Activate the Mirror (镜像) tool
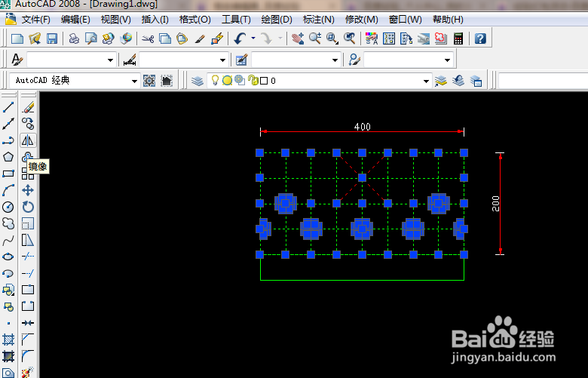 [x=28, y=140]
